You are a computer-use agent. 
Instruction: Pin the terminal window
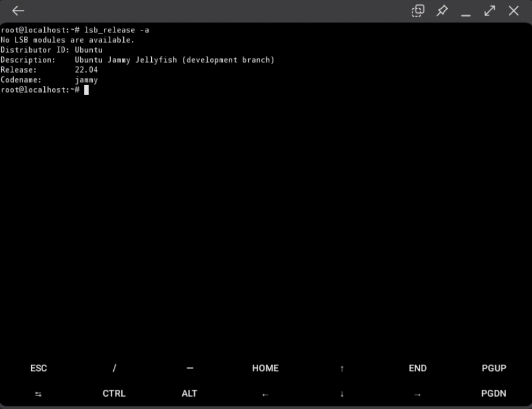coord(442,11)
